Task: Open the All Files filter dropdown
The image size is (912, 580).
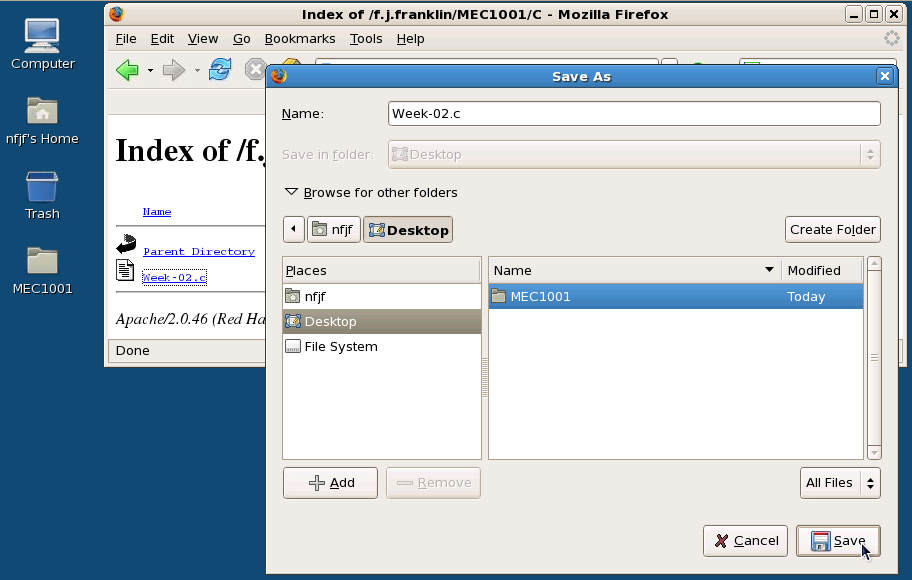Action: coord(840,483)
